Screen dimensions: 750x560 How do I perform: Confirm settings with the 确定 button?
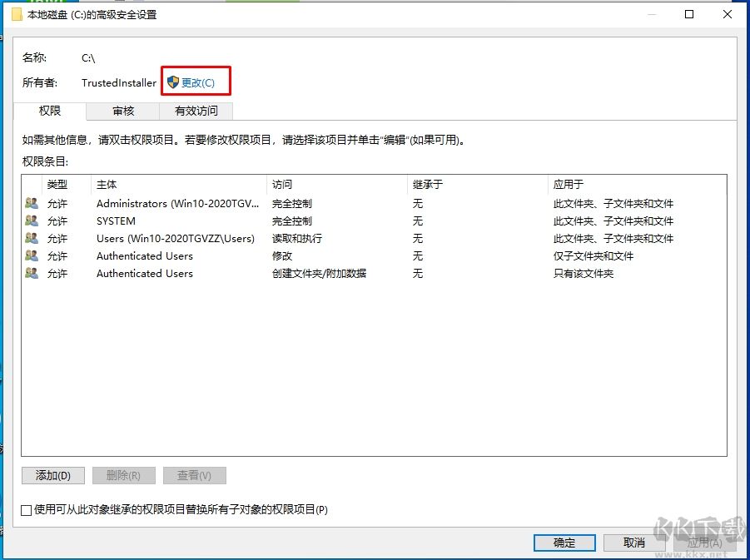click(564, 543)
